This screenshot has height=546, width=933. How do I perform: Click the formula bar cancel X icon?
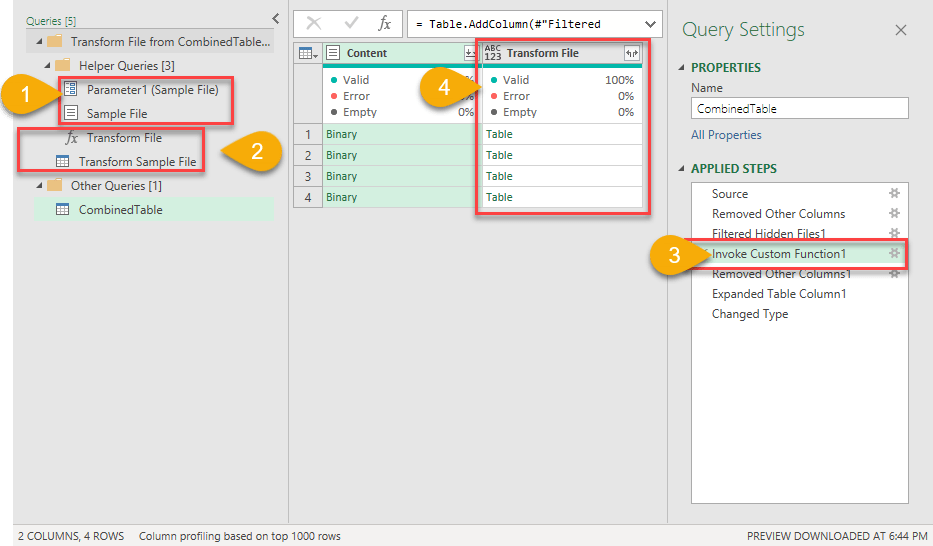[314, 24]
